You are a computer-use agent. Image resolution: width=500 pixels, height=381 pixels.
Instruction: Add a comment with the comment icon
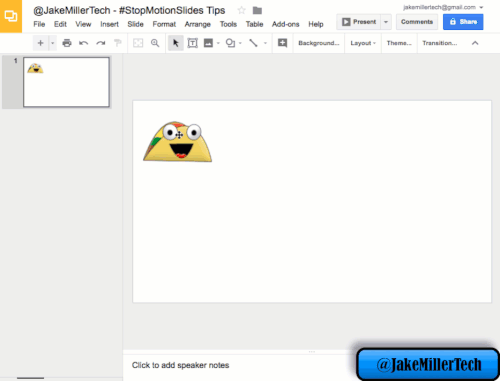coord(282,43)
